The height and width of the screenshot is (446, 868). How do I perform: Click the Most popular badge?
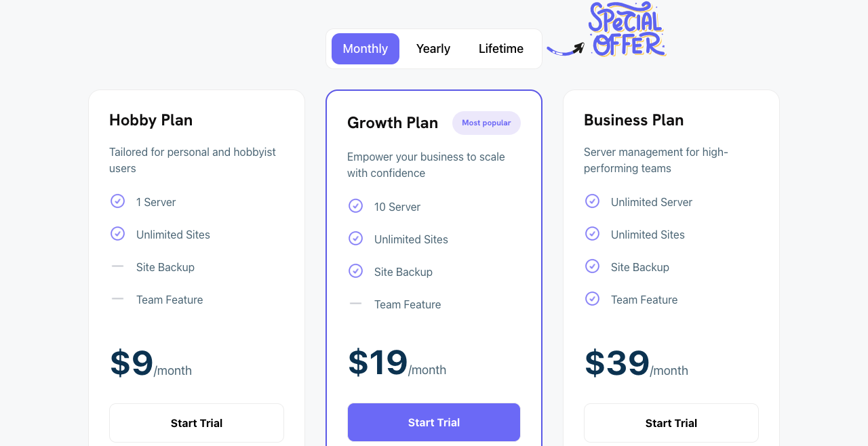pyautogui.click(x=486, y=123)
